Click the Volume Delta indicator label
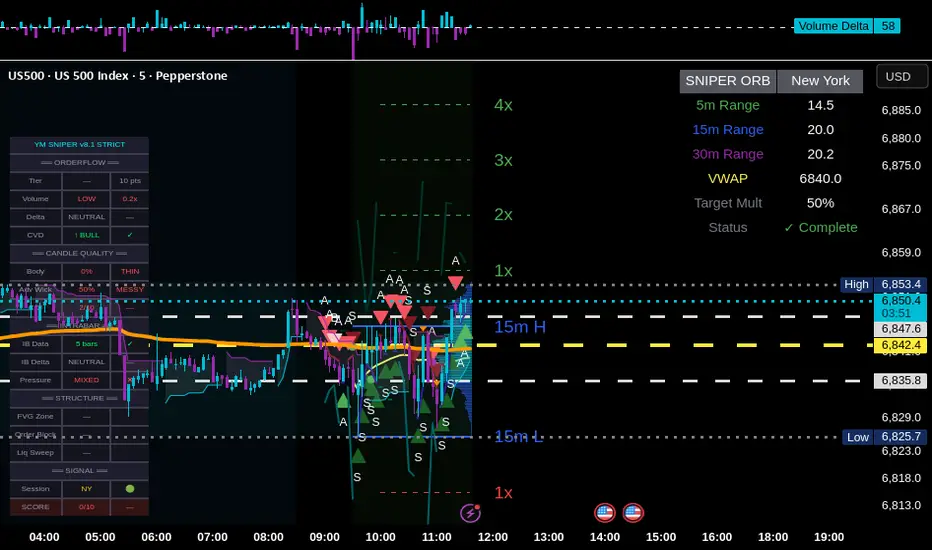This screenshot has height=550, width=932. pos(833,26)
